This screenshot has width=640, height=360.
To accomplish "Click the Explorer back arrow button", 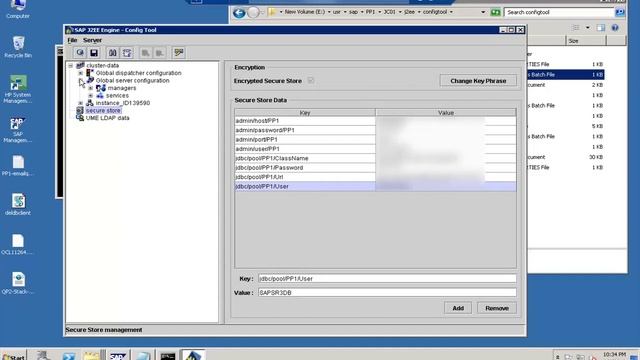I will tap(239, 13).
